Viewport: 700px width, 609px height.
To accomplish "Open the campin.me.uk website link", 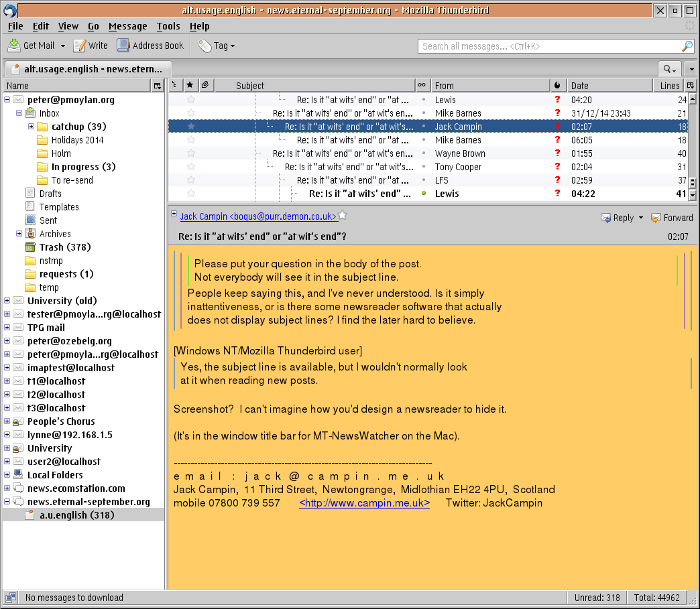I will point(364,502).
